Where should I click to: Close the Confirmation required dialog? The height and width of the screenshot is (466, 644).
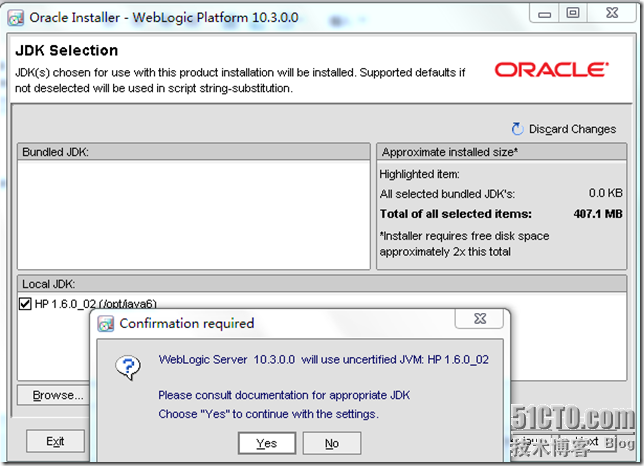479,319
